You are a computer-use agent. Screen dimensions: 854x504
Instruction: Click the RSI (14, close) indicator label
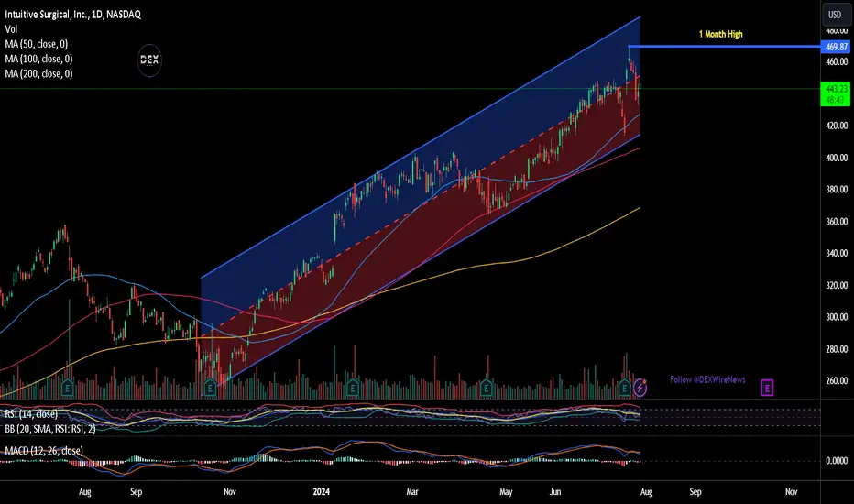(x=31, y=414)
